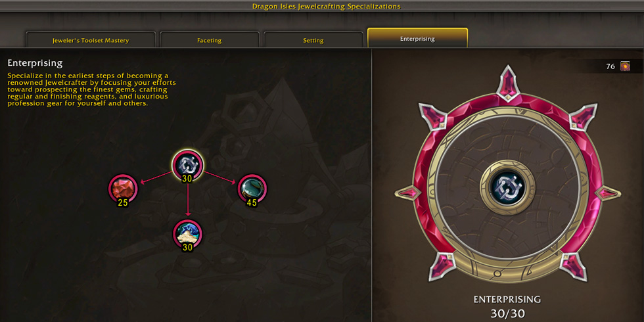Screen dimensions: 644x322
Task: Click the top ruby spike on the wheel
Action: pos(508,83)
